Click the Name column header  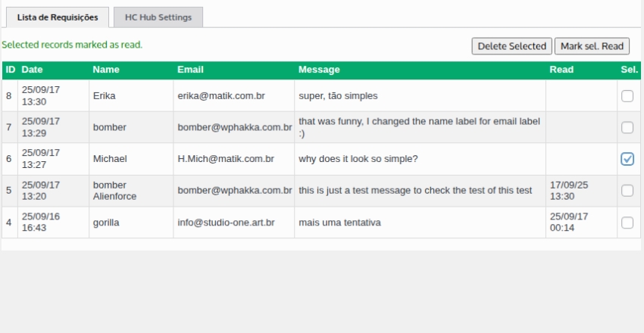coord(106,70)
